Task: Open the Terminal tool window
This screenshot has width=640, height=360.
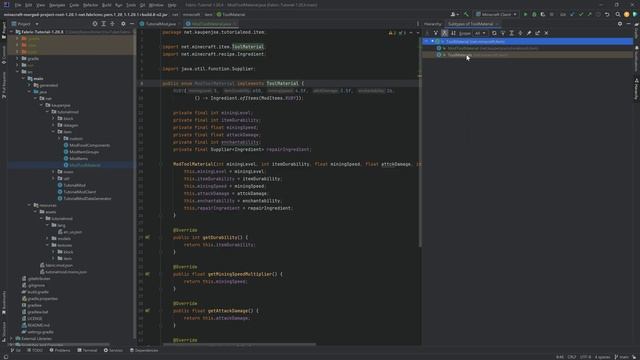Action: coord(87,350)
